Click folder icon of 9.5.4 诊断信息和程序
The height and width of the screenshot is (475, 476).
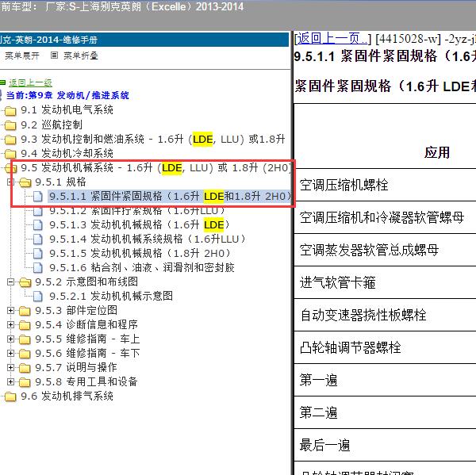tap(25, 325)
